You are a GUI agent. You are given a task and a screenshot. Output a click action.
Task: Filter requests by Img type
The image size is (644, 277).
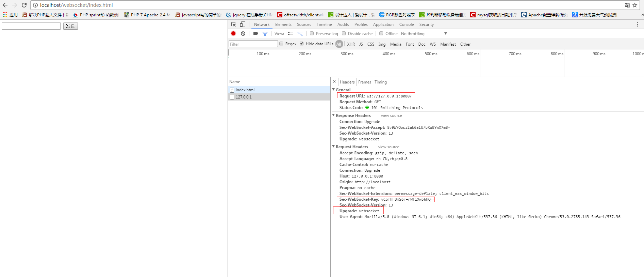[382, 44]
